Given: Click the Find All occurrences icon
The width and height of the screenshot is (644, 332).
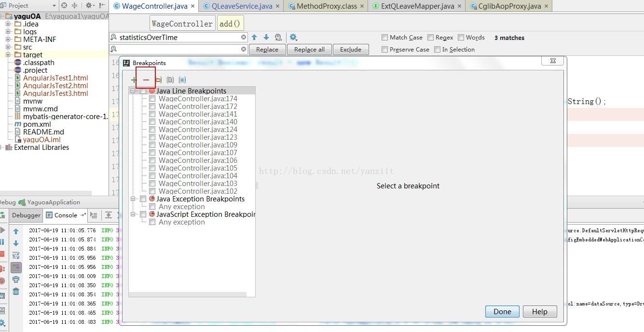Looking at the screenshot, I should 278,38.
